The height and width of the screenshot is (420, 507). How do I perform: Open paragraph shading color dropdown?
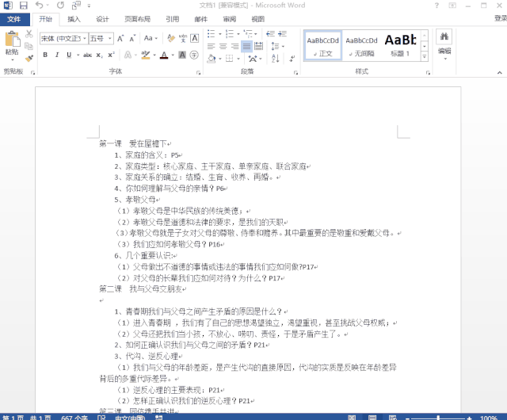pos(220,59)
